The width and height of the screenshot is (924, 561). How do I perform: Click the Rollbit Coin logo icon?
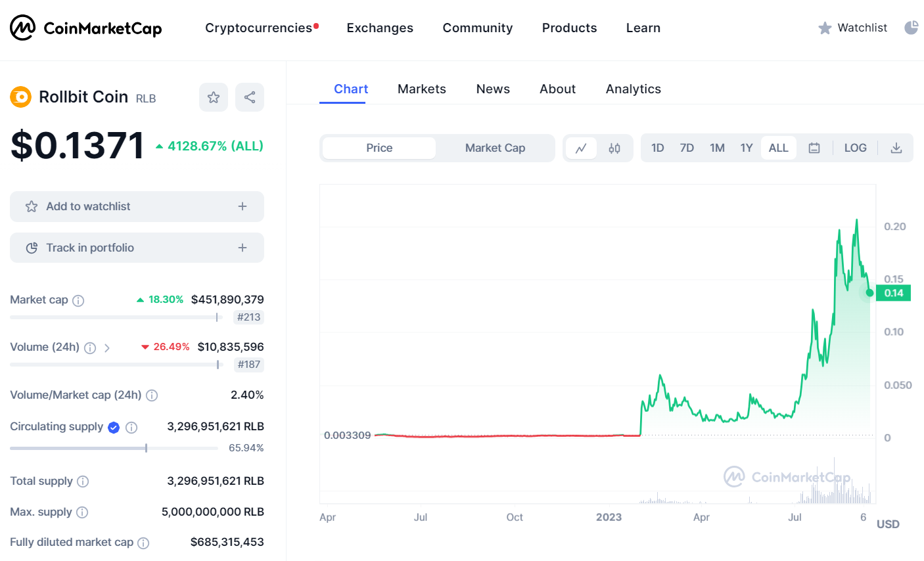click(21, 97)
